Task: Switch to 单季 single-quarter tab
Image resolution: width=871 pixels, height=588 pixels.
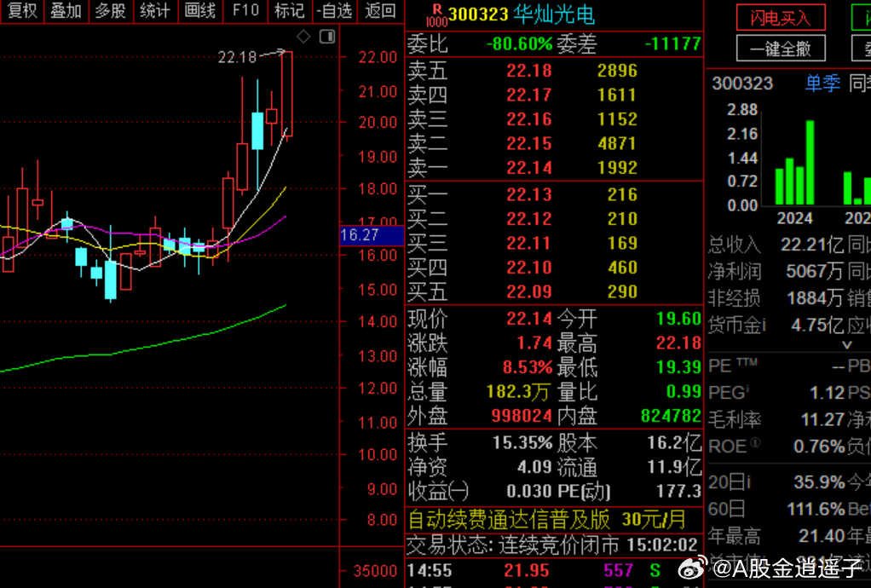Action: [x=822, y=84]
